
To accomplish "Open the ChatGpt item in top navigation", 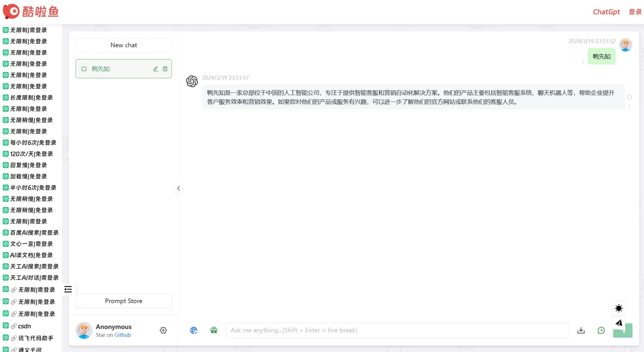I will pyautogui.click(x=606, y=12).
